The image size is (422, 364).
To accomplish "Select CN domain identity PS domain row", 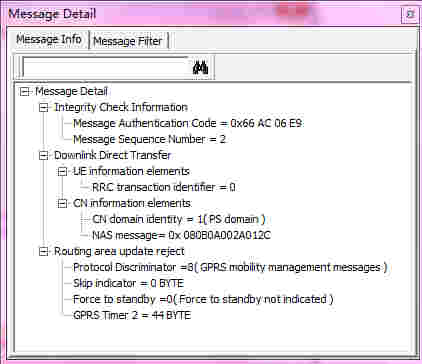I will pyautogui.click(x=178, y=219).
